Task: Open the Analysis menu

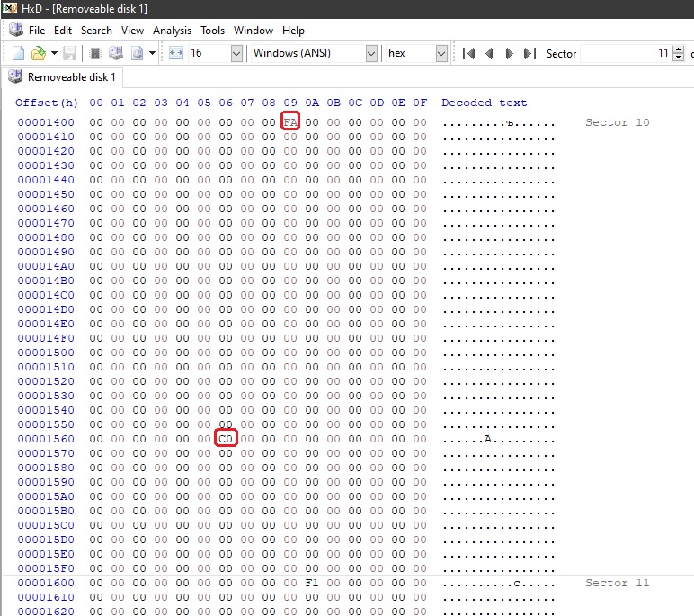Action: [x=172, y=31]
